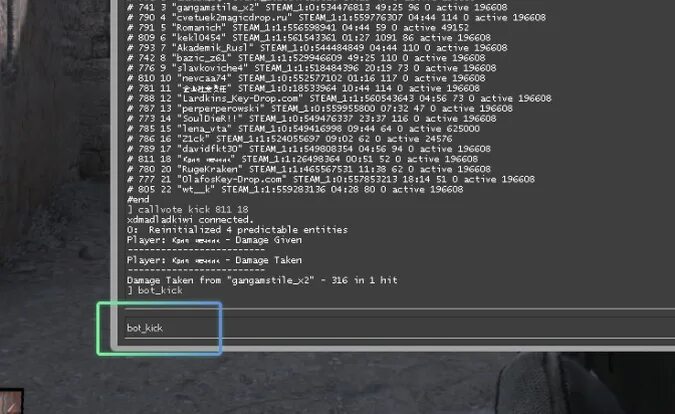Click the "Damage Taken from gangamstile_x2" line

point(262,280)
